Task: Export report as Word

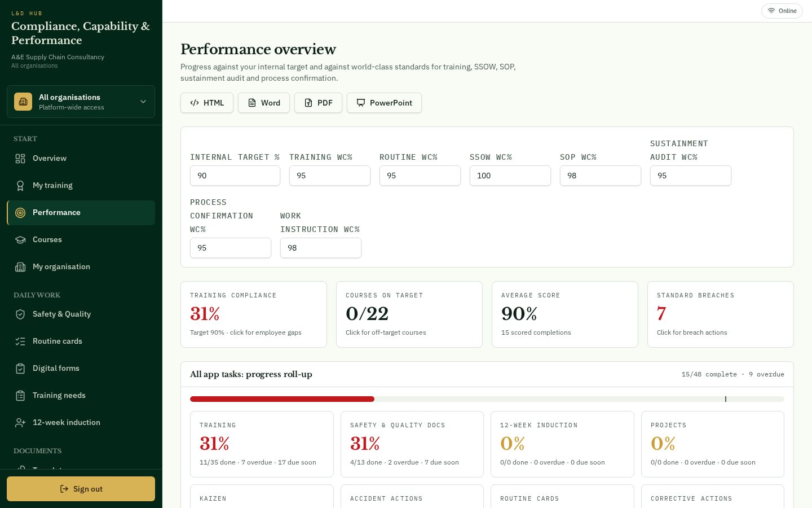Action: [264, 103]
